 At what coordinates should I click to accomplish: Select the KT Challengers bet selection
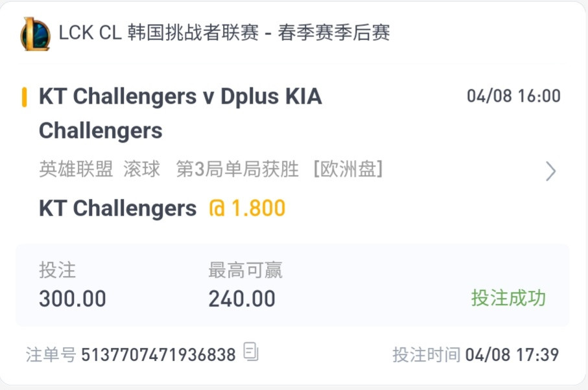coord(118,209)
